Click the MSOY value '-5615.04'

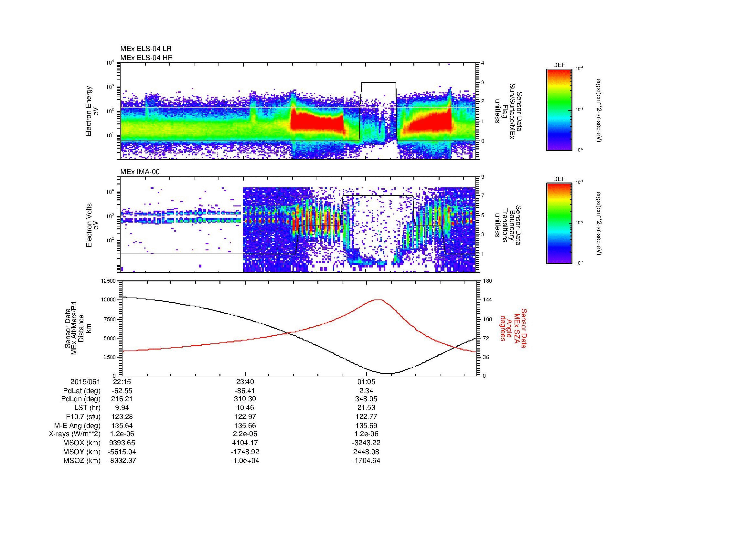(x=122, y=452)
